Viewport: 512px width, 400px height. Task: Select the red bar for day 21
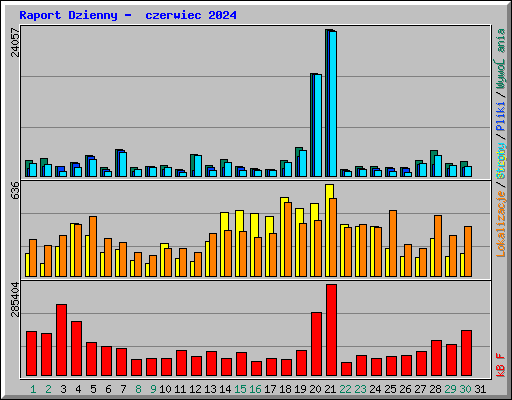tap(331, 330)
